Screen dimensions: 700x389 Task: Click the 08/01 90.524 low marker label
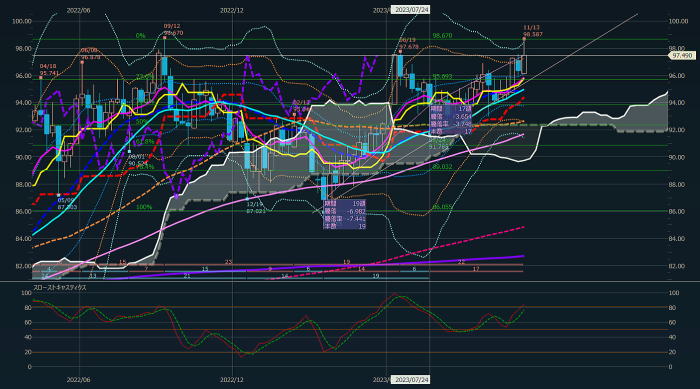137,160
